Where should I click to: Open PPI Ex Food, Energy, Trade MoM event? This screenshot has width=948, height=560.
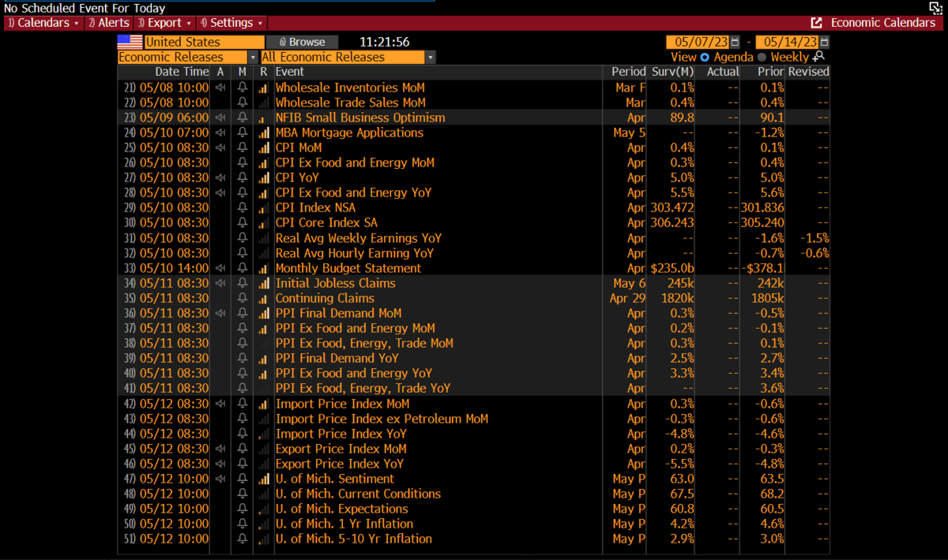(x=364, y=343)
